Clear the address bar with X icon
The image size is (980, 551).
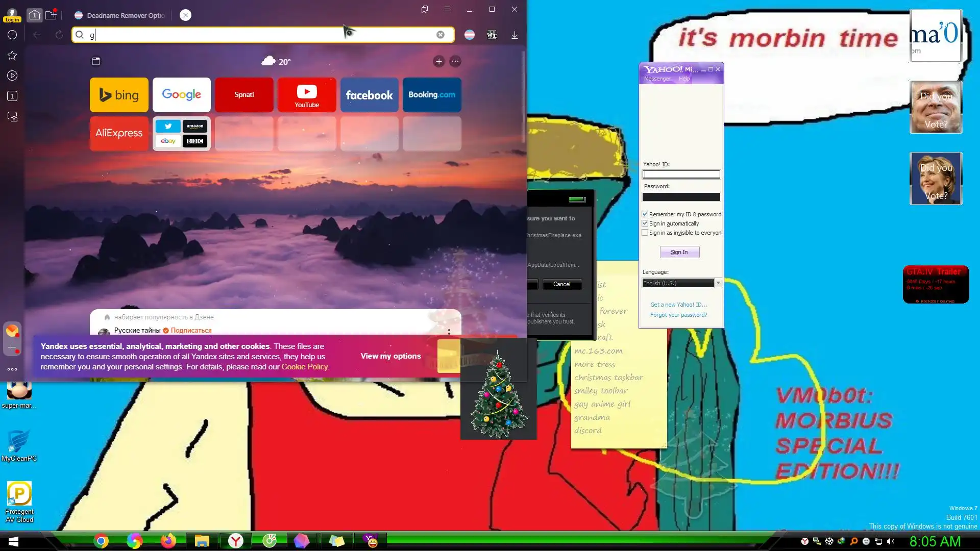pos(440,35)
